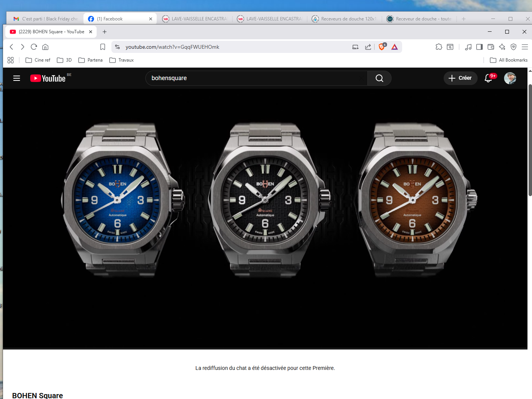Close the Facebook tab in background window
Screen dimensions: 532x399
(151, 19)
